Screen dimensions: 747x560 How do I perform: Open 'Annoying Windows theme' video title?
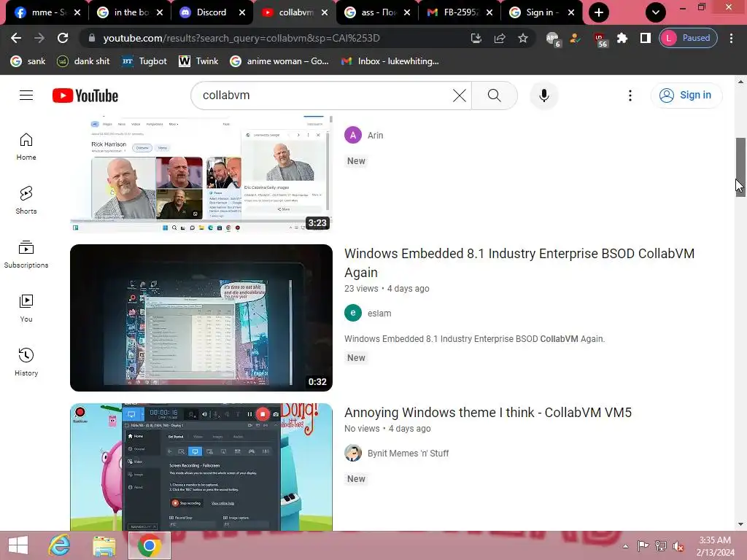pos(488,413)
